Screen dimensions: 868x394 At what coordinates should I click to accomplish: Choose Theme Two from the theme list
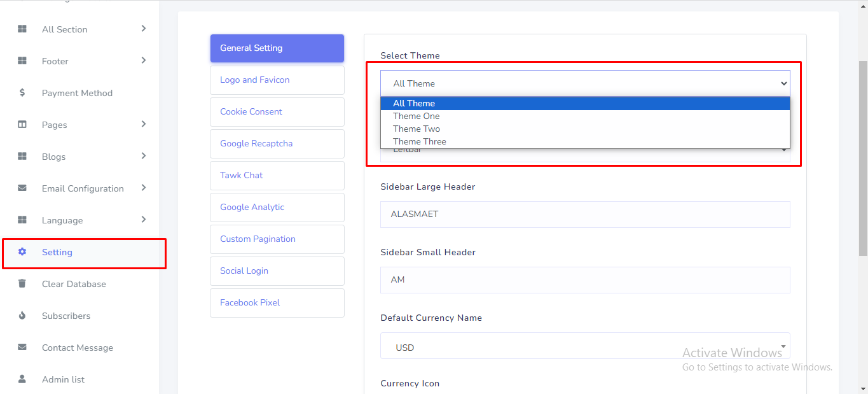pos(417,129)
